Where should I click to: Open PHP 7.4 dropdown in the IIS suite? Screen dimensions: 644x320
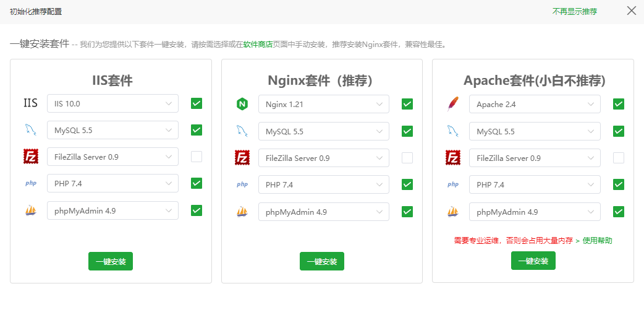point(113,183)
